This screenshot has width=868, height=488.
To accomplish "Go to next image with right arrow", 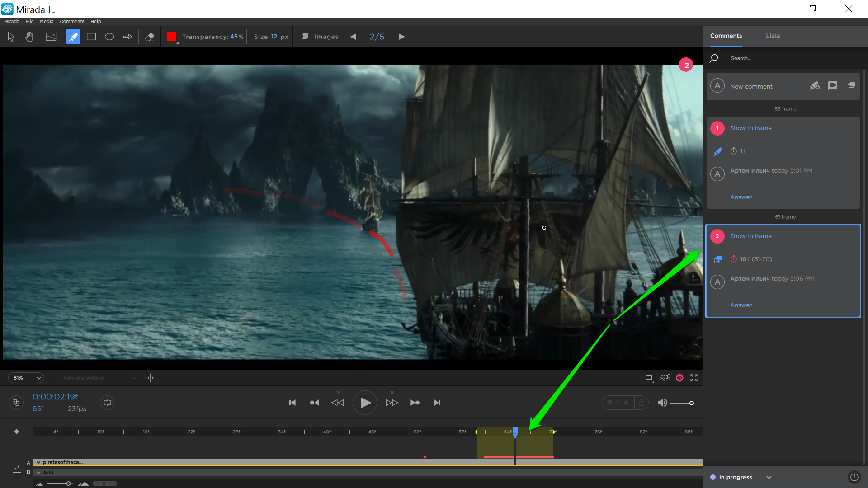I will 401,37.
